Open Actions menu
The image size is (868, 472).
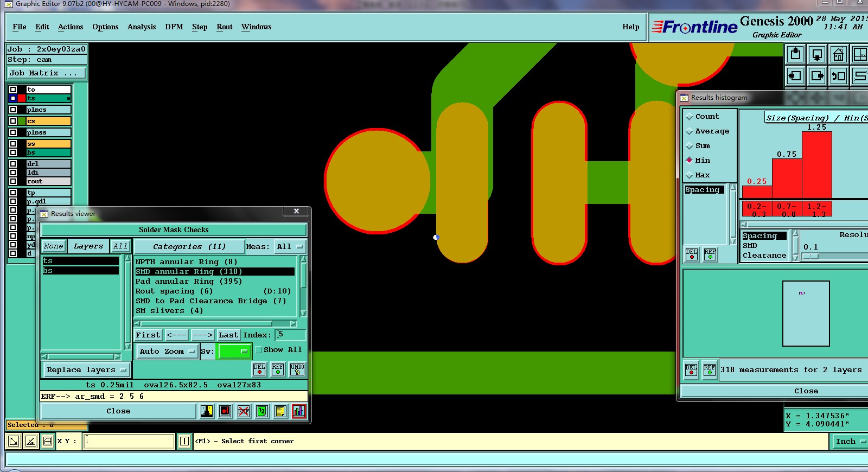(x=71, y=27)
